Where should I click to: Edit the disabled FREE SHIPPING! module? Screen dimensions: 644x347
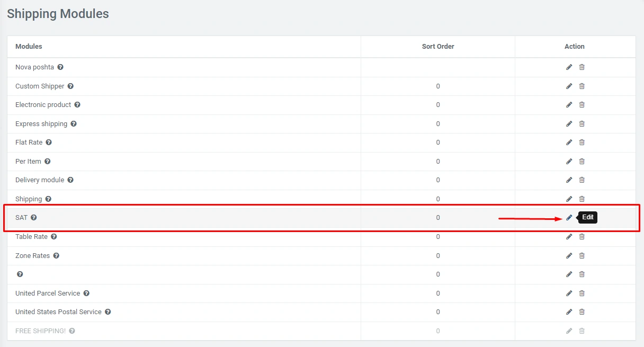coord(569,331)
